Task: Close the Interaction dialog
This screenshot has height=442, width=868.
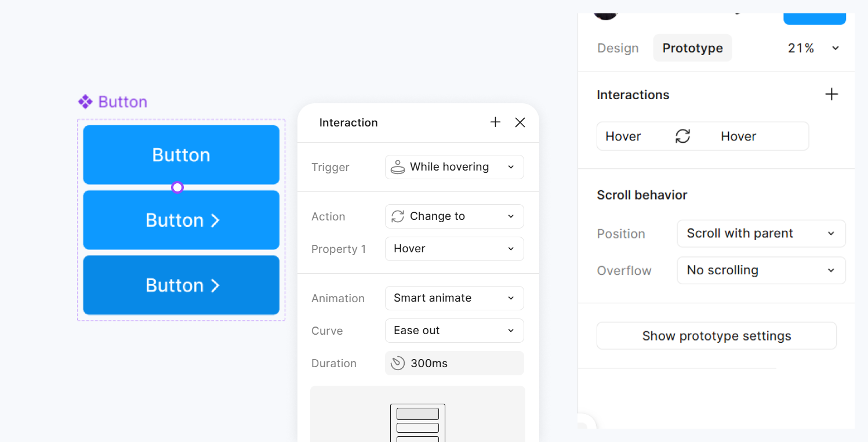Action: pyautogui.click(x=520, y=122)
